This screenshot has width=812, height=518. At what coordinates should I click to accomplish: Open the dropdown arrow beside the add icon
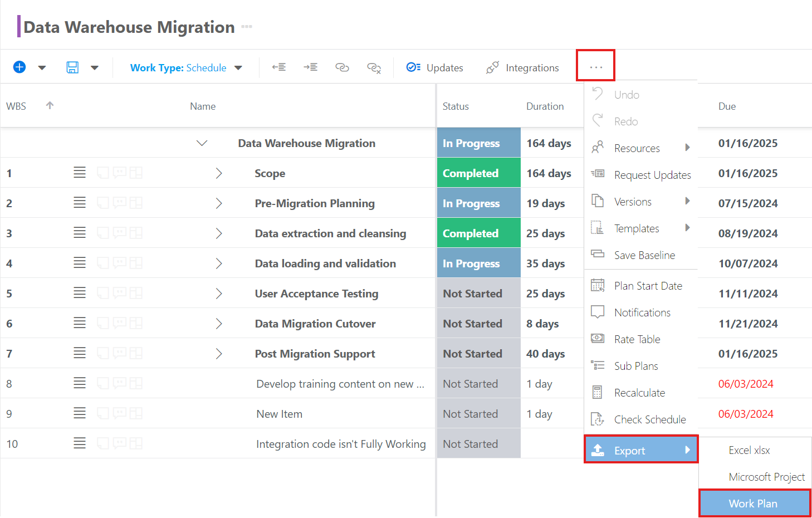[x=42, y=68]
